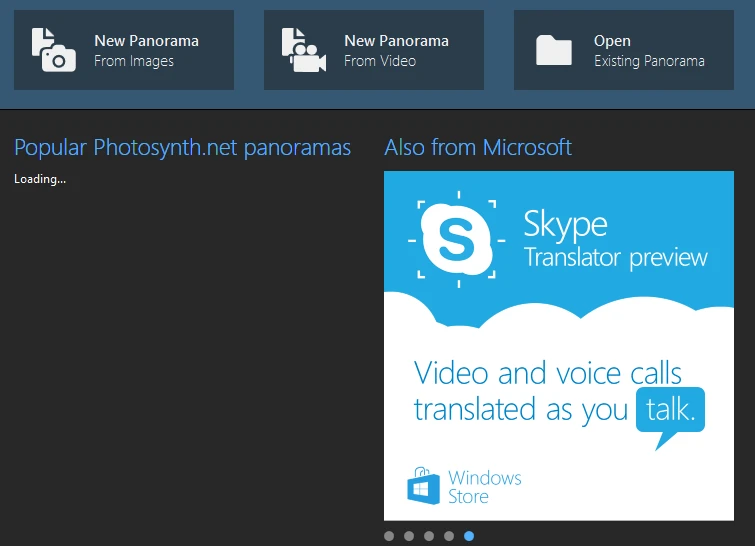The height and width of the screenshot is (546, 755).
Task: Select the fifth highlighted carousel dot
Action: click(x=469, y=536)
